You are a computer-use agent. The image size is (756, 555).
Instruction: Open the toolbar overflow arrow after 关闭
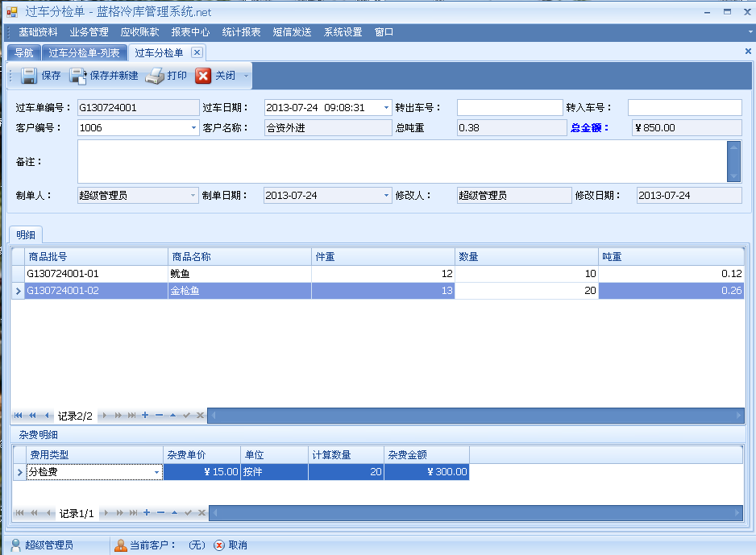click(246, 76)
